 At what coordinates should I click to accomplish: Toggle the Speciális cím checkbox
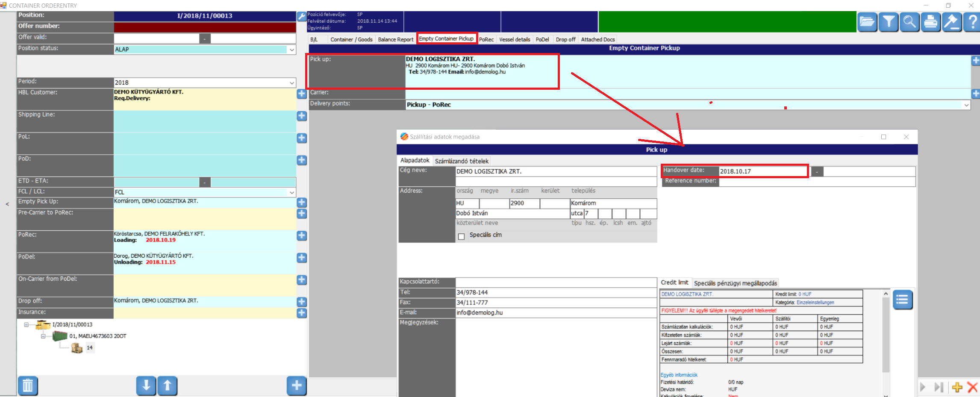coord(461,236)
